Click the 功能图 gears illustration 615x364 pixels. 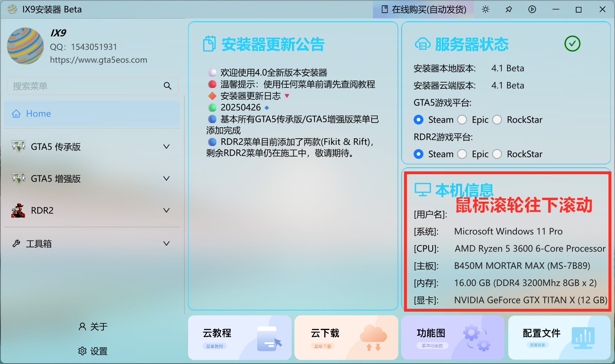(x=477, y=338)
